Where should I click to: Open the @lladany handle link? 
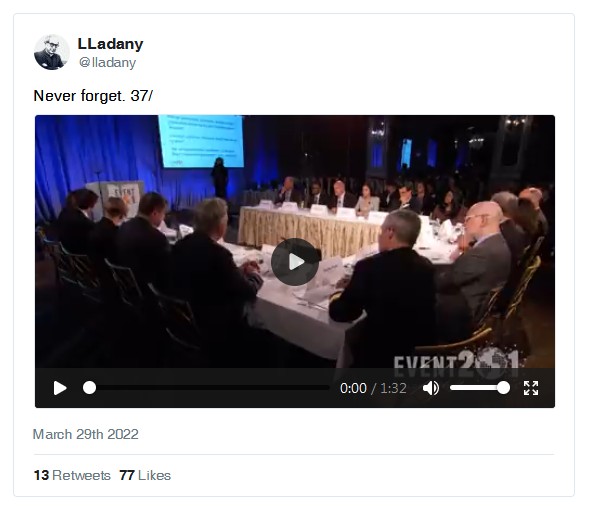(x=107, y=62)
